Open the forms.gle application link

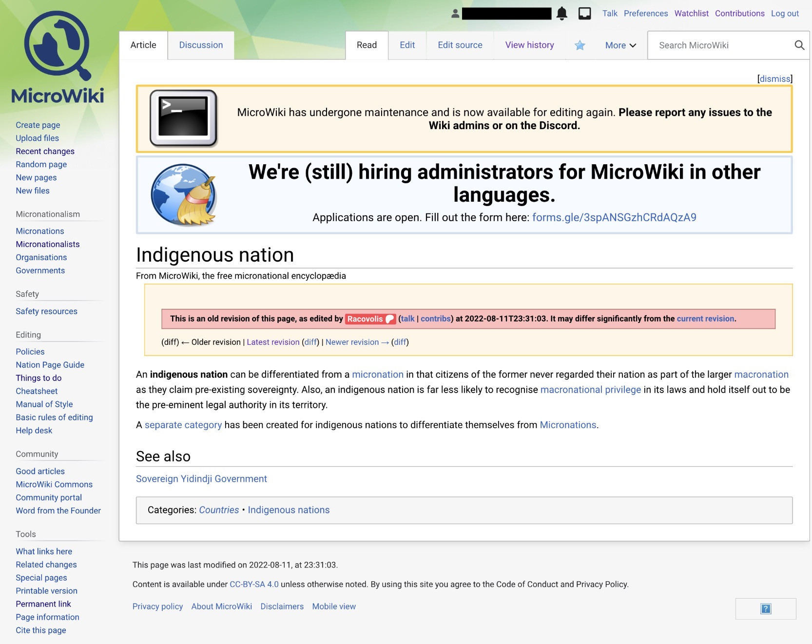(x=614, y=217)
